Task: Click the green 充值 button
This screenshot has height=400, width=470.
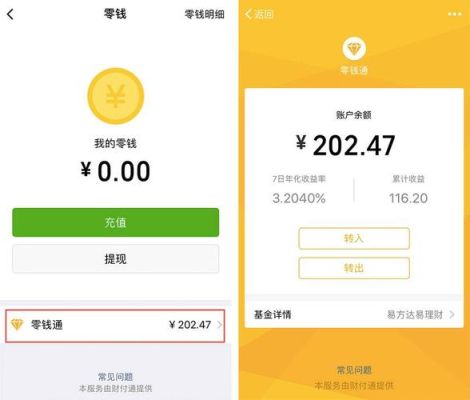Action: 116,222
